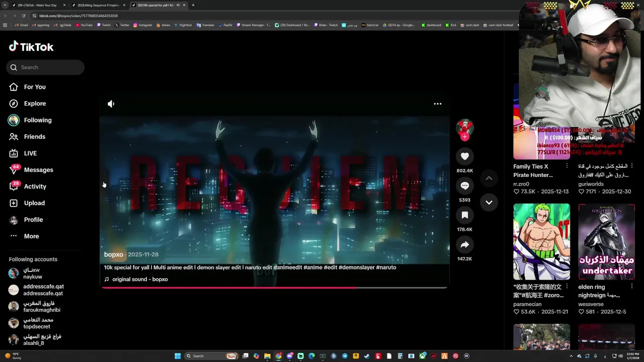Bookmark the video to favorites

pos(465,215)
